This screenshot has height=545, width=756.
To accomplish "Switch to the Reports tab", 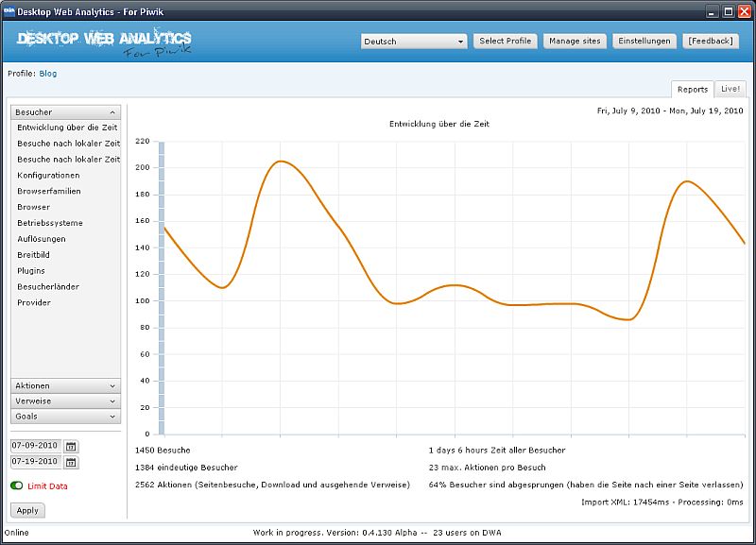I will [x=692, y=89].
